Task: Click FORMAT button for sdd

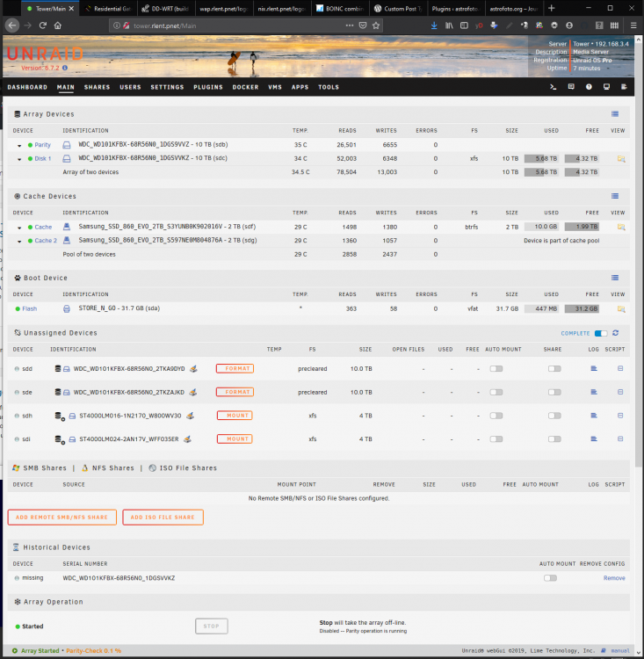Action: click(235, 368)
